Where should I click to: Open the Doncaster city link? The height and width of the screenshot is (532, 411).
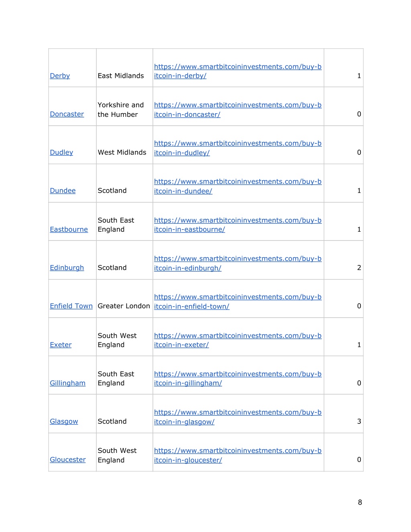click(67, 114)
